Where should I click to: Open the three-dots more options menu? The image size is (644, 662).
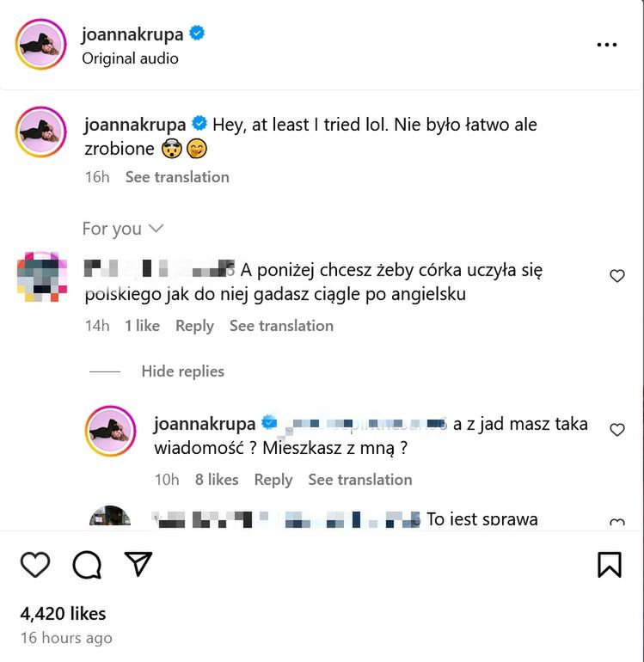[x=607, y=45]
